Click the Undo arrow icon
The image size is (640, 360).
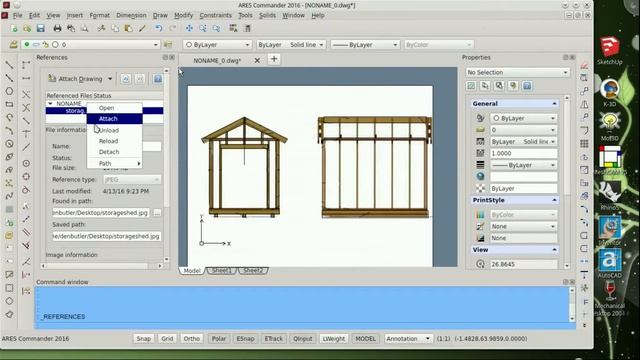click(158, 29)
